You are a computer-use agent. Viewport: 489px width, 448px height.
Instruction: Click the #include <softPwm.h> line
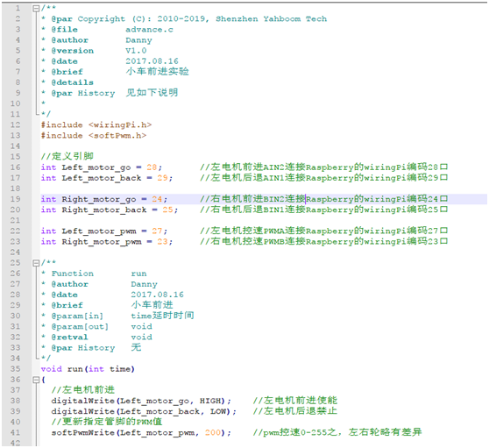94,135
